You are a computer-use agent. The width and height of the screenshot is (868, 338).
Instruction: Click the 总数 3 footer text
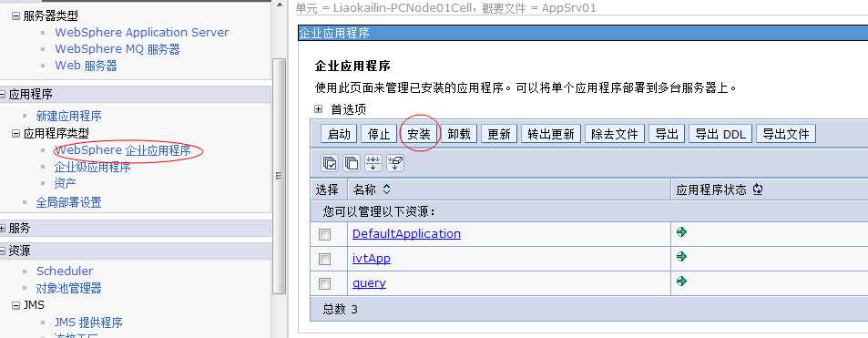click(x=340, y=309)
